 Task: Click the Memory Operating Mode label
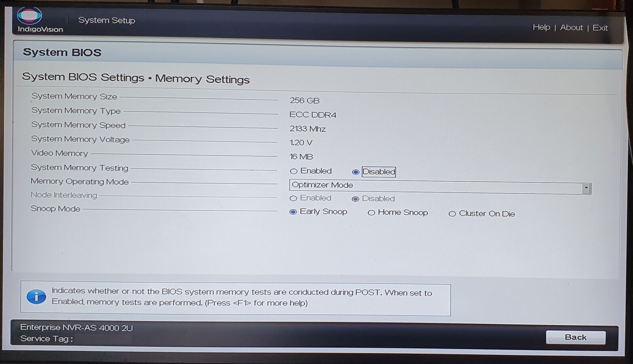pyautogui.click(x=80, y=181)
